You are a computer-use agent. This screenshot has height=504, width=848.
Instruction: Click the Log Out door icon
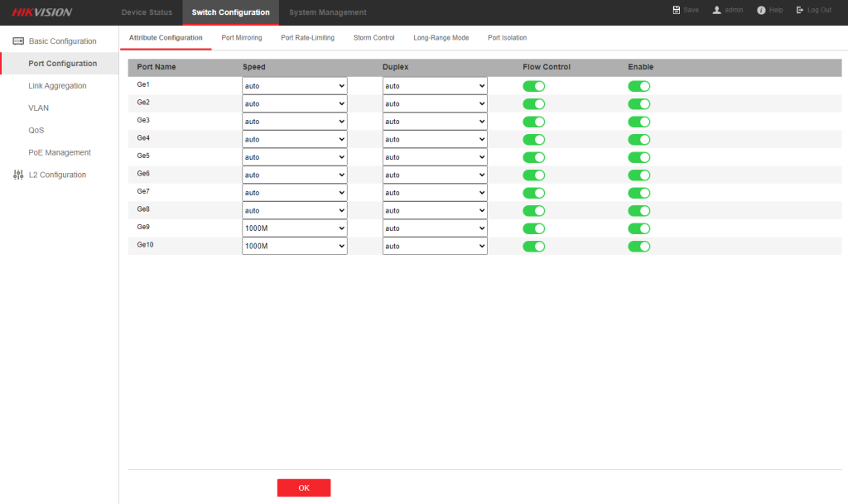click(800, 10)
